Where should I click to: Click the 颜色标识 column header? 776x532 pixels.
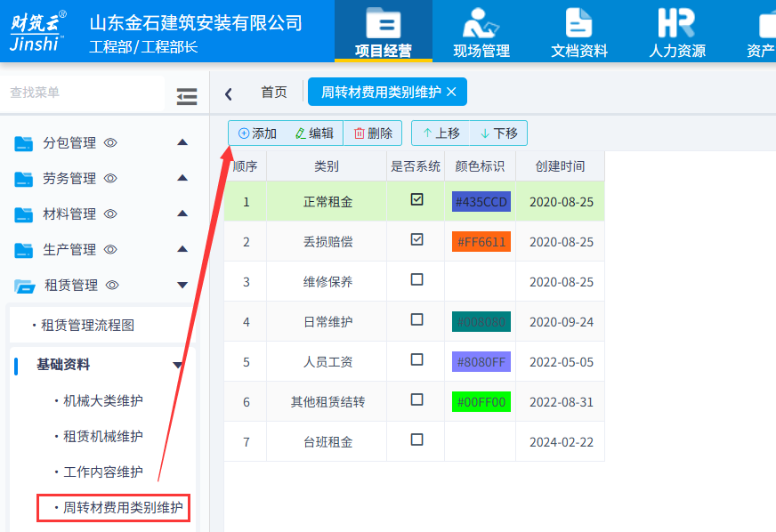(x=480, y=166)
